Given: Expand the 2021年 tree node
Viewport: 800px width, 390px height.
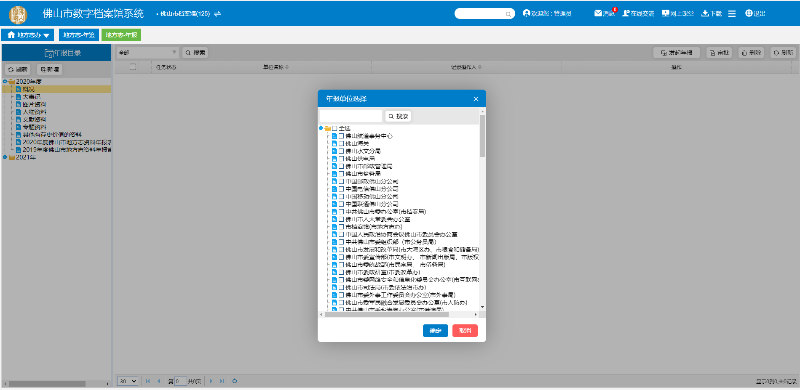Looking at the screenshot, I should point(5,157).
